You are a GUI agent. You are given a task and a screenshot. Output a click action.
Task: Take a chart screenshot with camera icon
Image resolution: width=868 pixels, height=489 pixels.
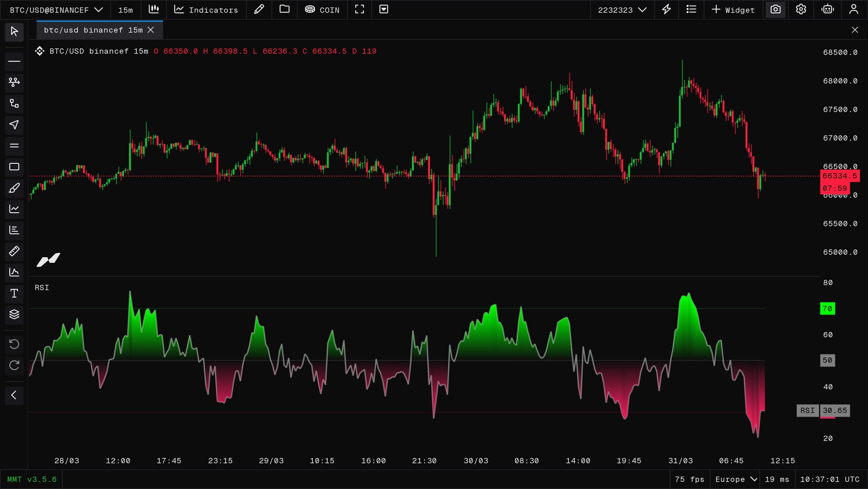coord(775,10)
